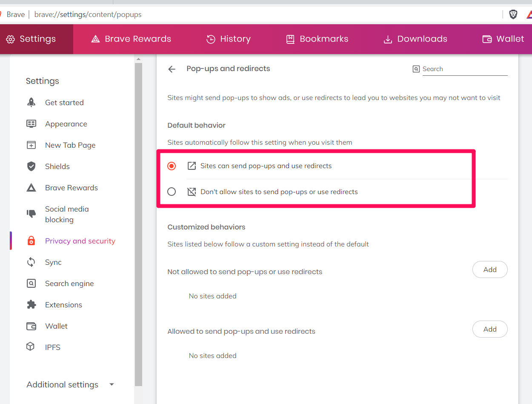
Task: Open Get started settings page
Action: click(64, 103)
